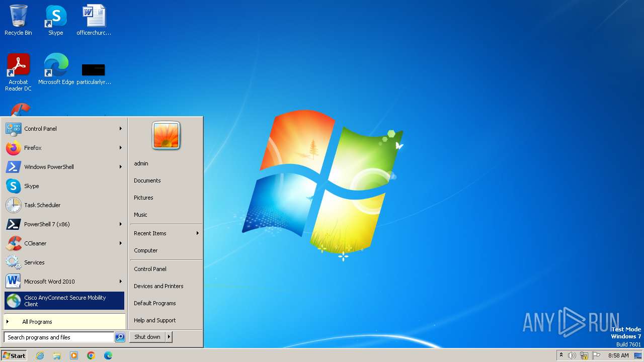This screenshot has width=644, height=362.
Task: Open Default Programs
Action: (155, 303)
